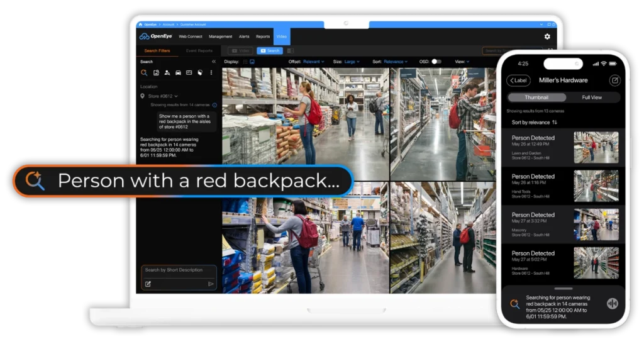Image resolution: width=644 pixels, height=344 pixels.
Task: Tap the voice waveform icon on phone
Action: click(613, 304)
